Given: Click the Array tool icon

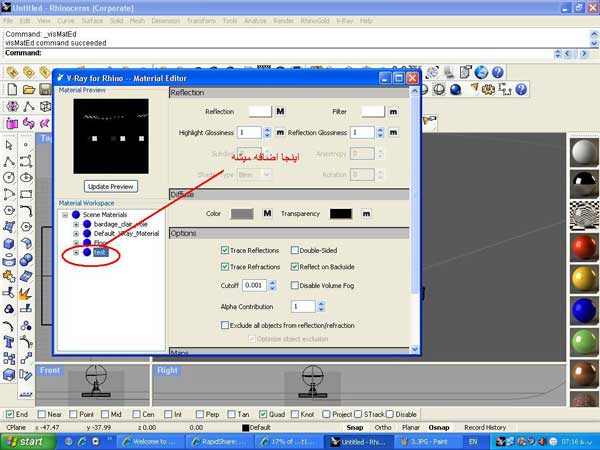Looking at the screenshot, I should tap(9, 358).
